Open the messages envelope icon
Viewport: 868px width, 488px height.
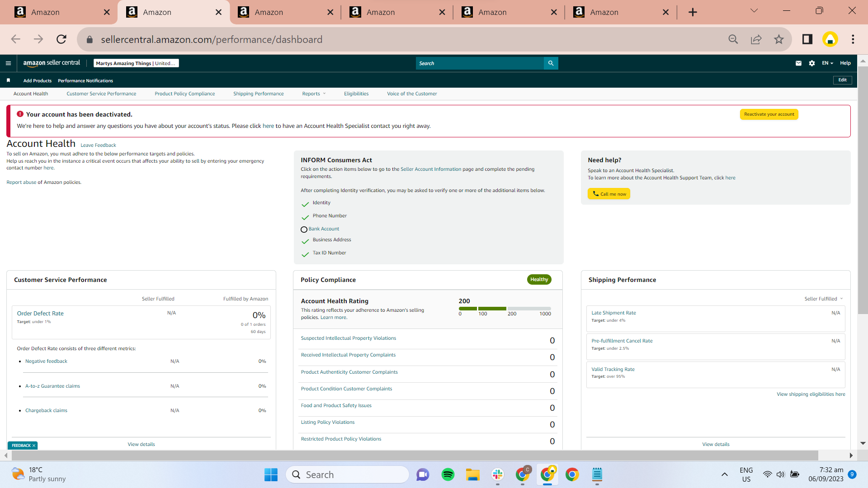pos(798,63)
